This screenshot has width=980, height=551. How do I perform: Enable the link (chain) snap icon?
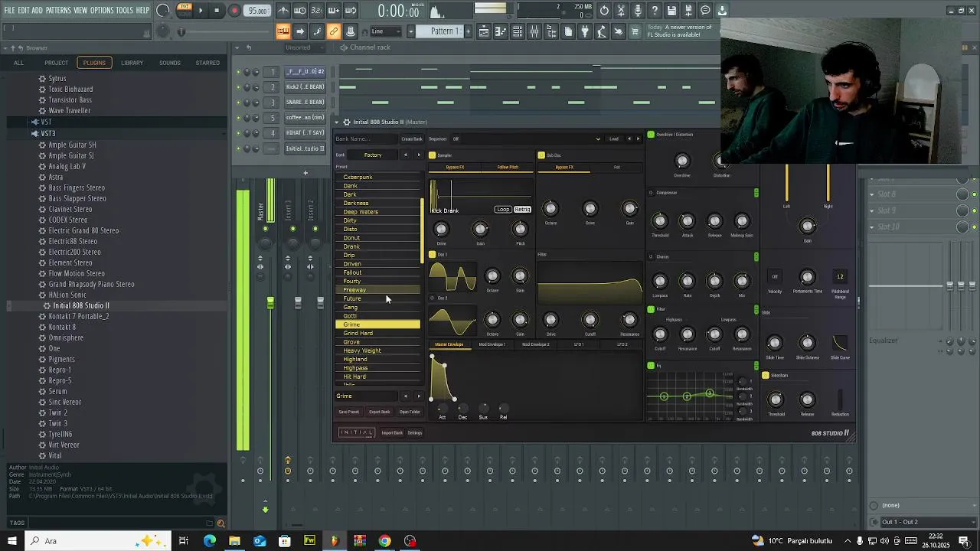(334, 31)
